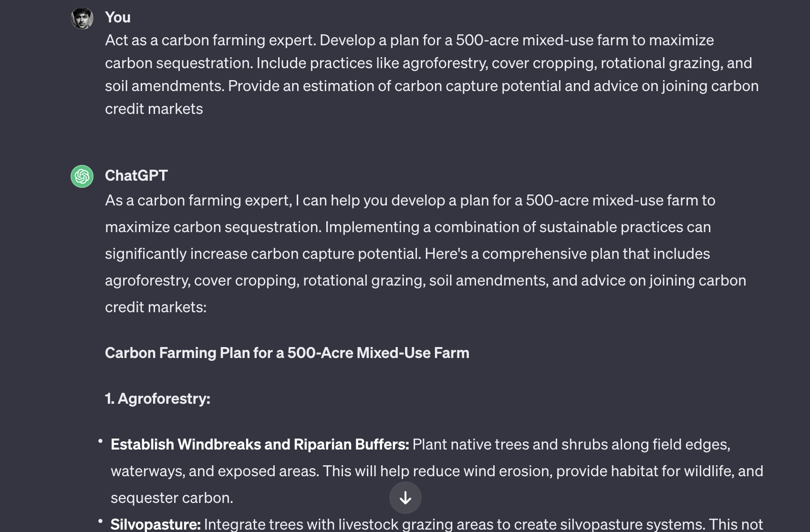Click the Carbon Farming Plan heading
810x532 pixels.
[x=287, y=353]
